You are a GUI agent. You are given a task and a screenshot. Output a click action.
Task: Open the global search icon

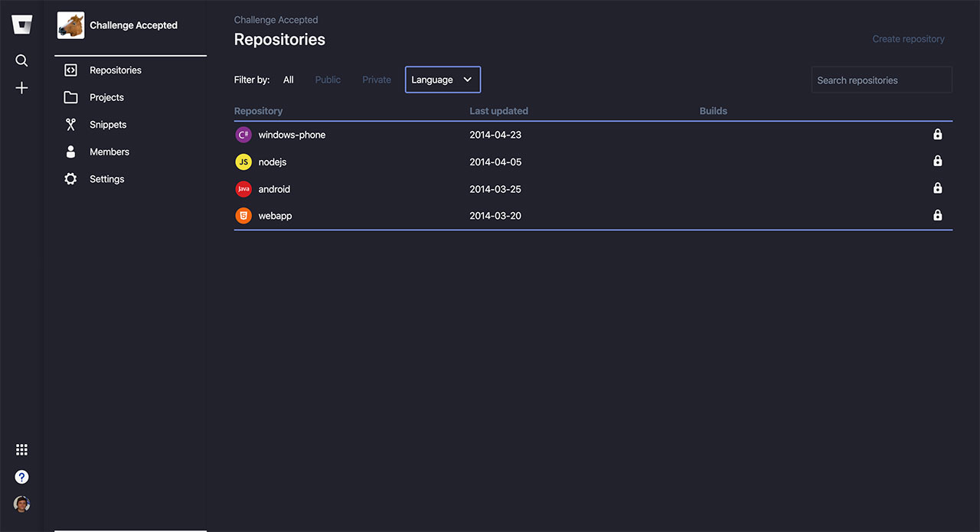pos(21,60)
